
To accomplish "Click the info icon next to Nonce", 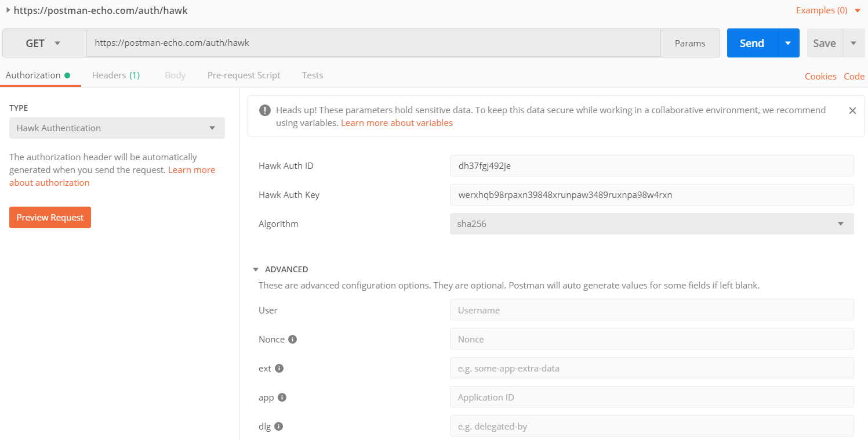I will (x=292, y=339).
